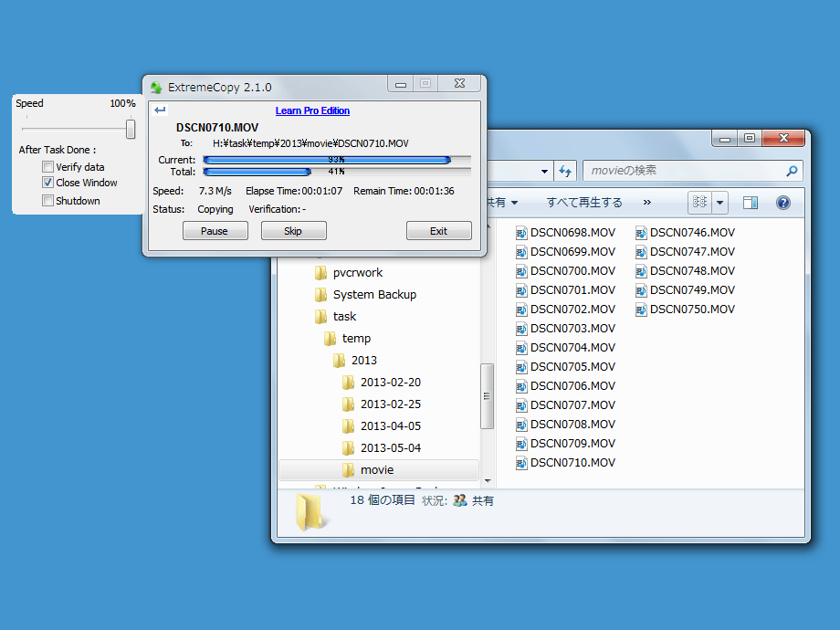The height and width of the screenshot is (630, 840).
Task: Open the address bar history dropdown
Action: point(544,172)
